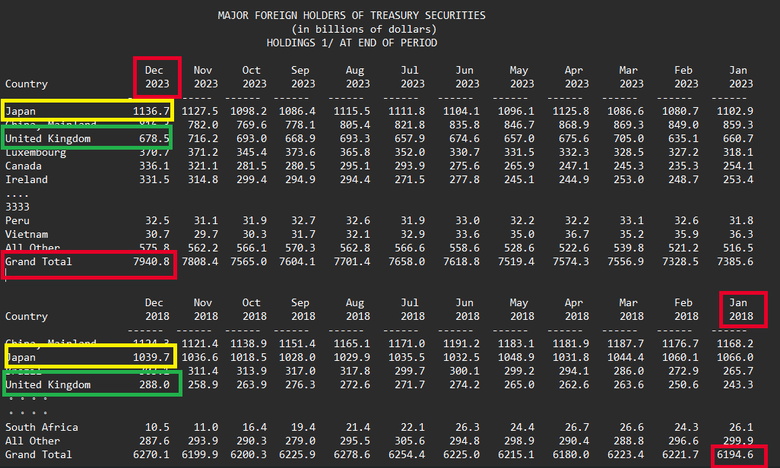The image size is (780, 468).
Task: Click Grand Total Nov 2023 value 7808.4
Action: tap(200, 262)
